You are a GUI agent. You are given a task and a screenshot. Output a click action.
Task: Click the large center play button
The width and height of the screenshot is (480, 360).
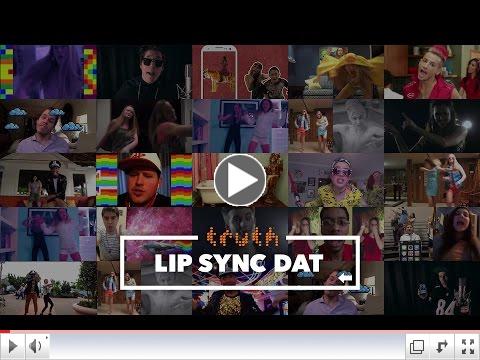(x=240, y=180)
